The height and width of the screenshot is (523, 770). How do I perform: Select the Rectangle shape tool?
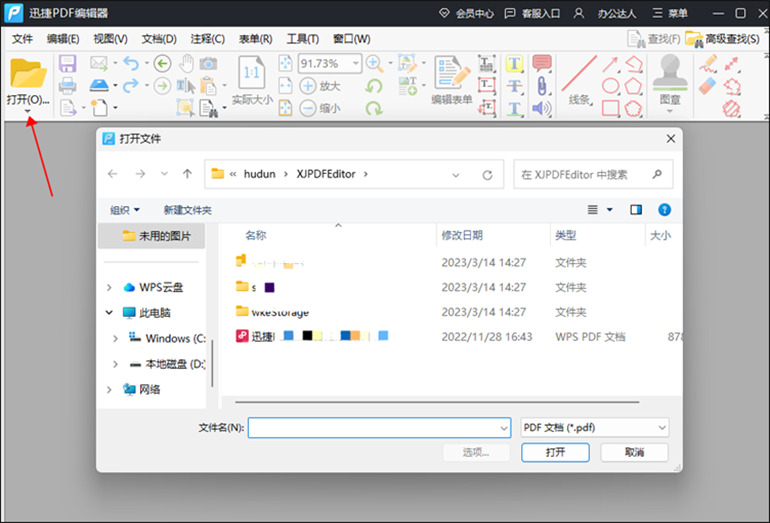pos(610,108)
